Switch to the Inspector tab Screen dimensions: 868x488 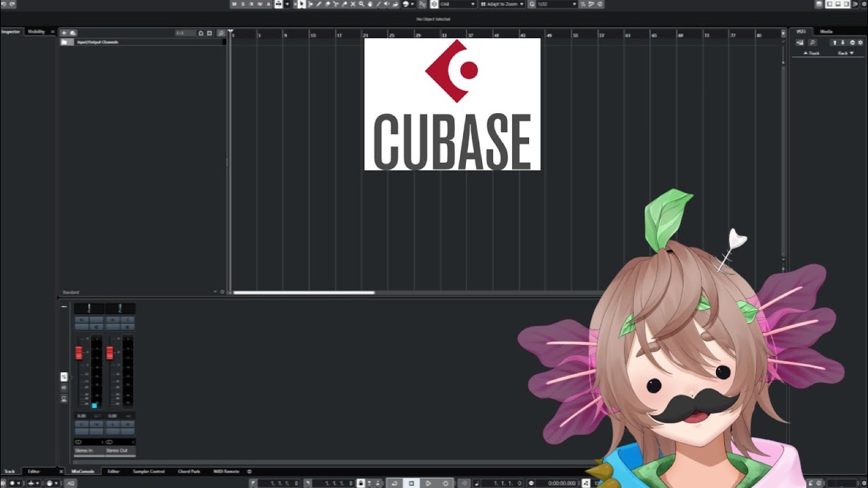pyautogui.click(x=11, y=32)
